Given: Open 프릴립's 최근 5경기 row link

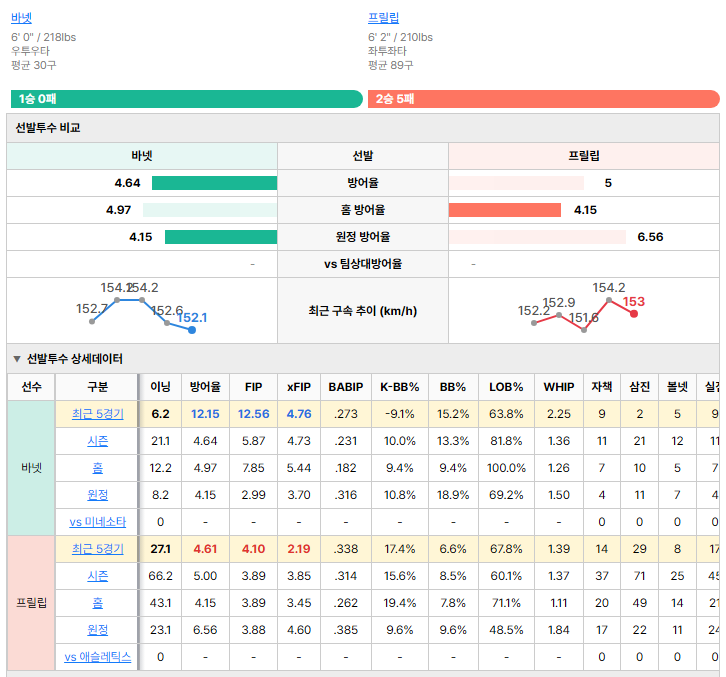Looking at the screenshot, I should (x=98, y=549).
